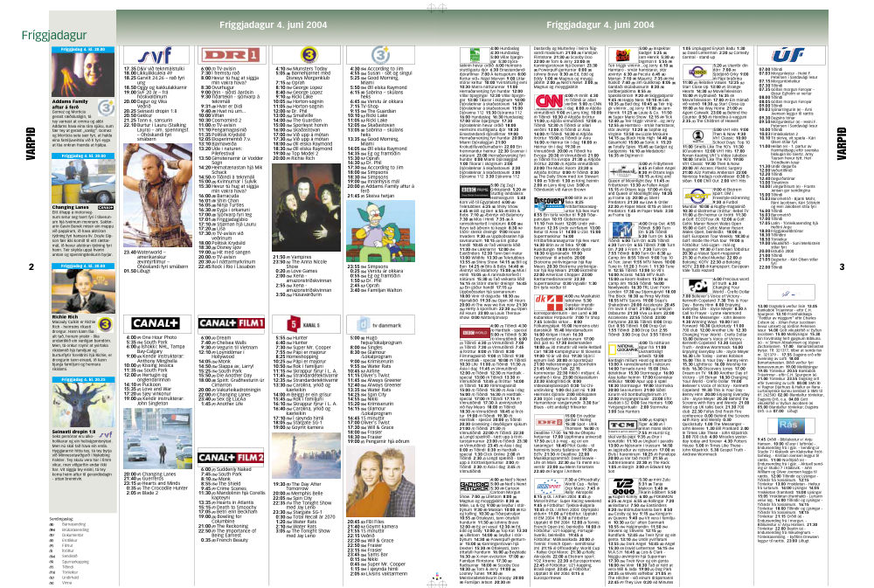Screen dimensions: 874x588
Task: Click the BBC Prime logo
Action: point(475,191)
